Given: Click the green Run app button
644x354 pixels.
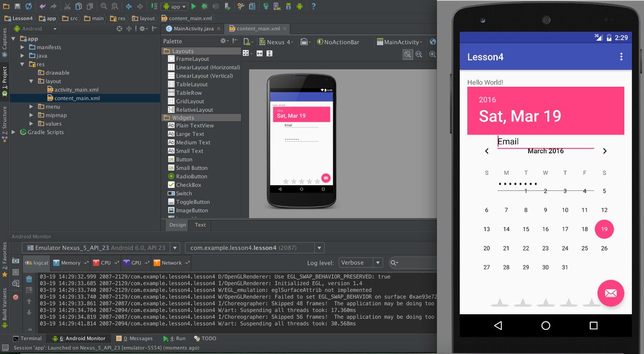Looking at the screenshot, I should [x=194, y=6].
